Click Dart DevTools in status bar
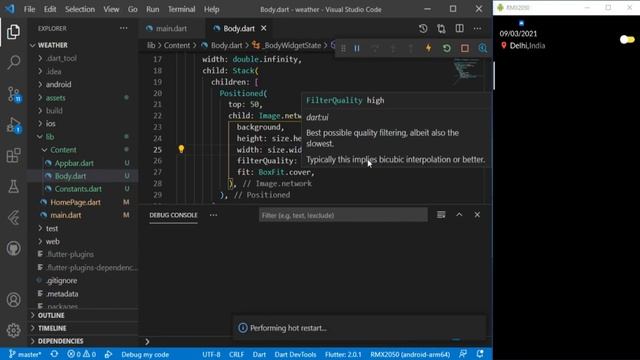The image size is (640, 360). pos(295,354)
